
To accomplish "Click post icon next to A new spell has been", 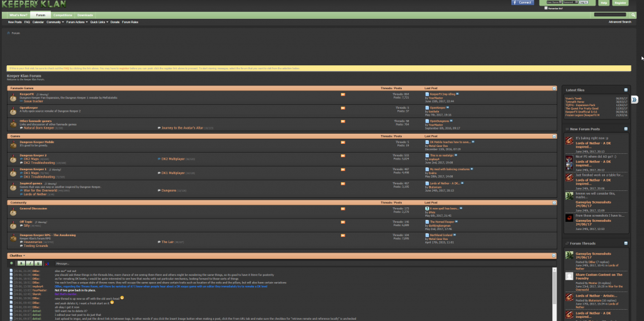I will coord(427,209).
